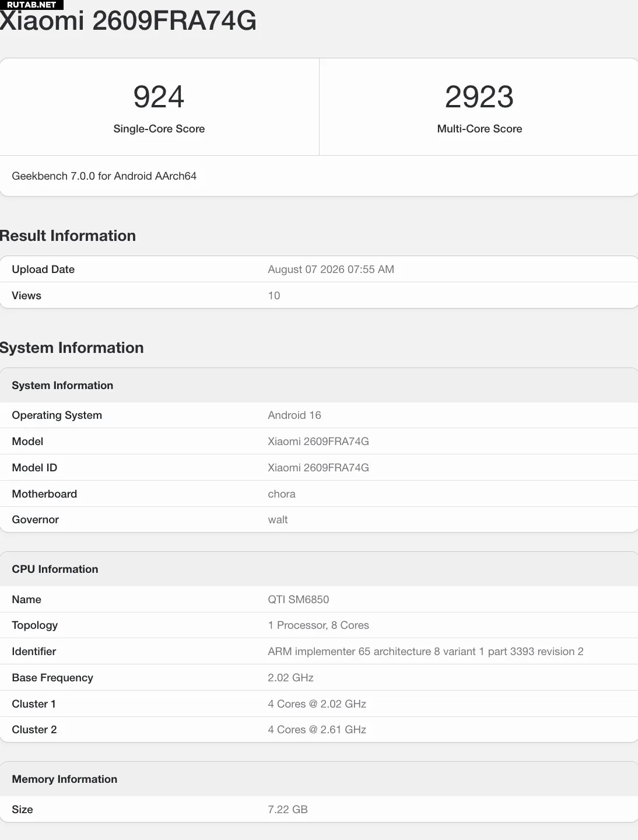This screenshot has height=840, width=638.
Task: Click the Model ID row label
Action: point(34,468)
